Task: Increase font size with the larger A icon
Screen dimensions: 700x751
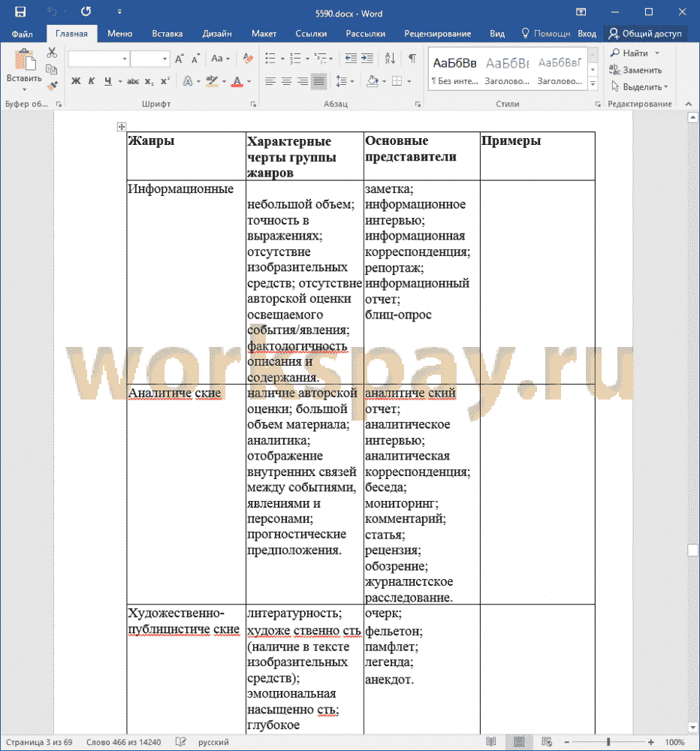Action: [x=180, y=59]
